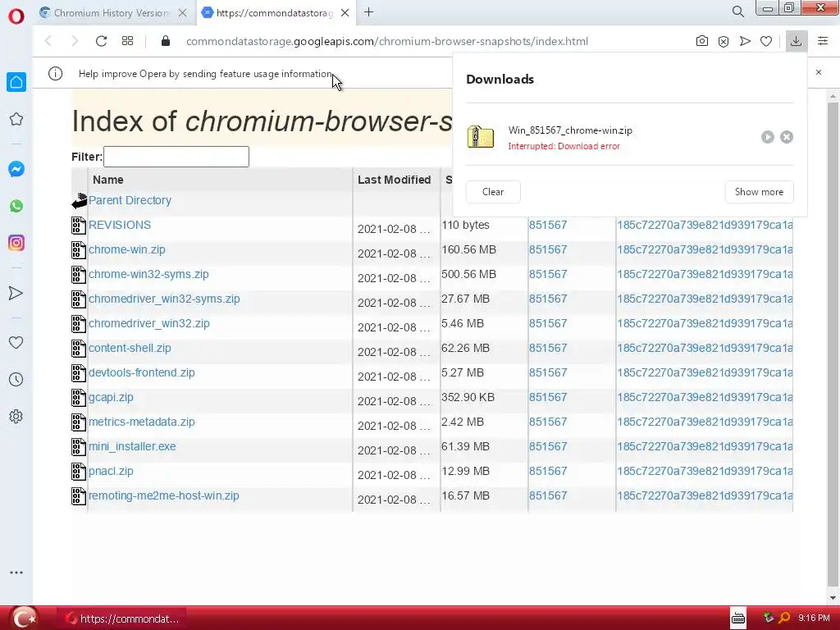Open the REVISIONS file link
Image resolution: width=840 pixels, height=630 pixels.
120,225
